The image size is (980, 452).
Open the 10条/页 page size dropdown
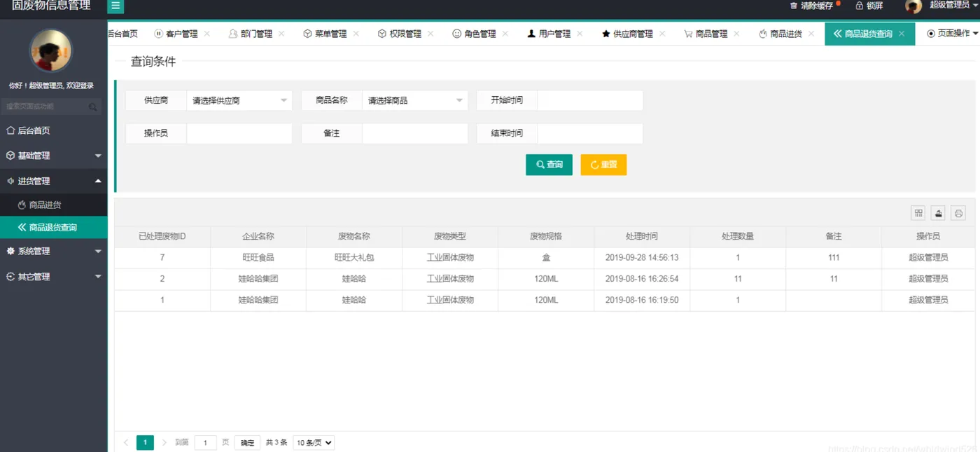coord(314,443)
